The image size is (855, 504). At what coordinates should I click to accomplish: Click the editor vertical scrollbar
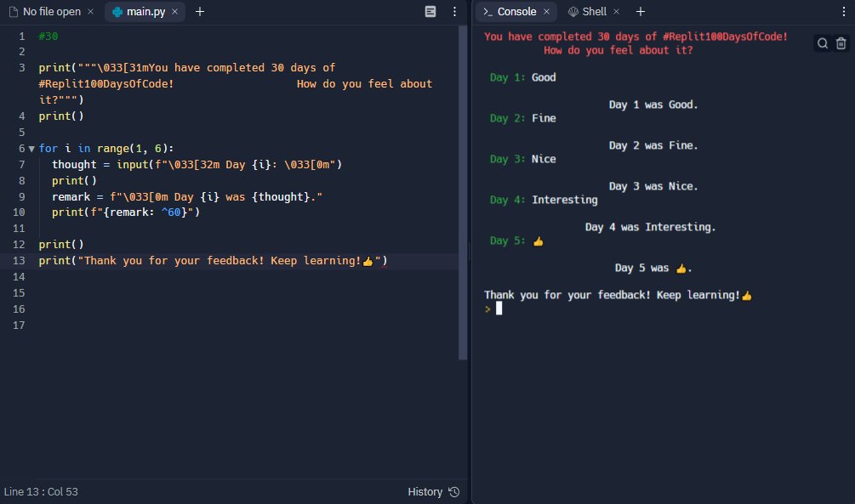click(463, 192)
